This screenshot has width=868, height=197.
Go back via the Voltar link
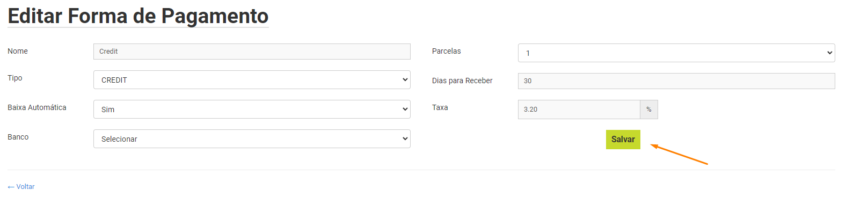point(21,187)
